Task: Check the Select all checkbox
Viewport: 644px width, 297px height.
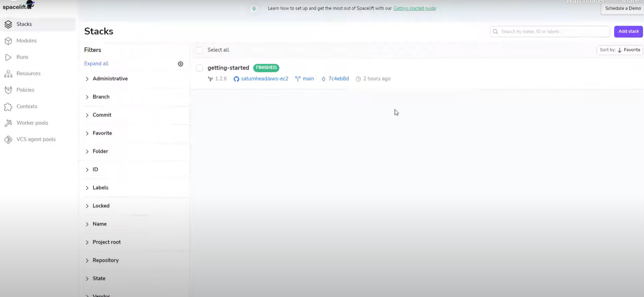Action: click(199, 50)
